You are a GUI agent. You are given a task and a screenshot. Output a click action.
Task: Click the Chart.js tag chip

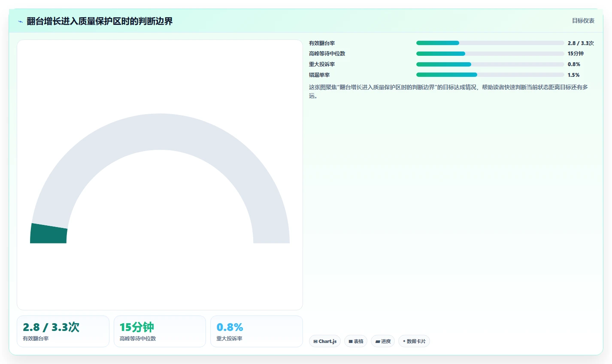(x=325, y=341)
